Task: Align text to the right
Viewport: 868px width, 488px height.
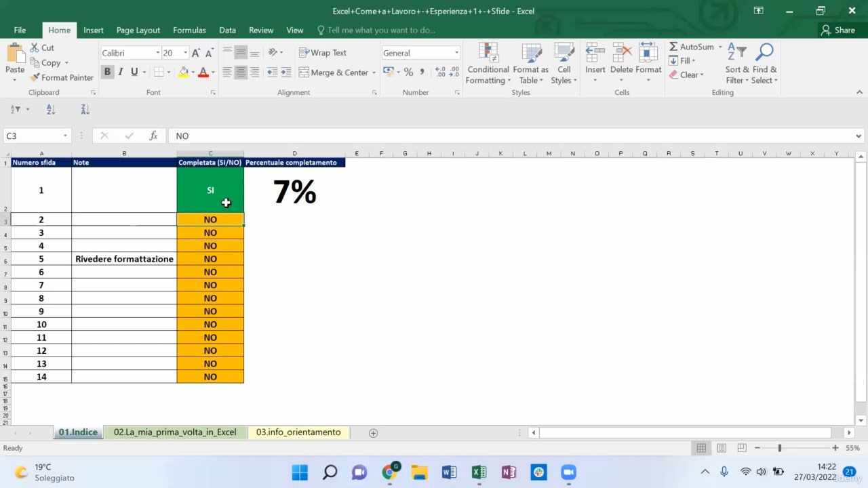Action: pos(254,72)
